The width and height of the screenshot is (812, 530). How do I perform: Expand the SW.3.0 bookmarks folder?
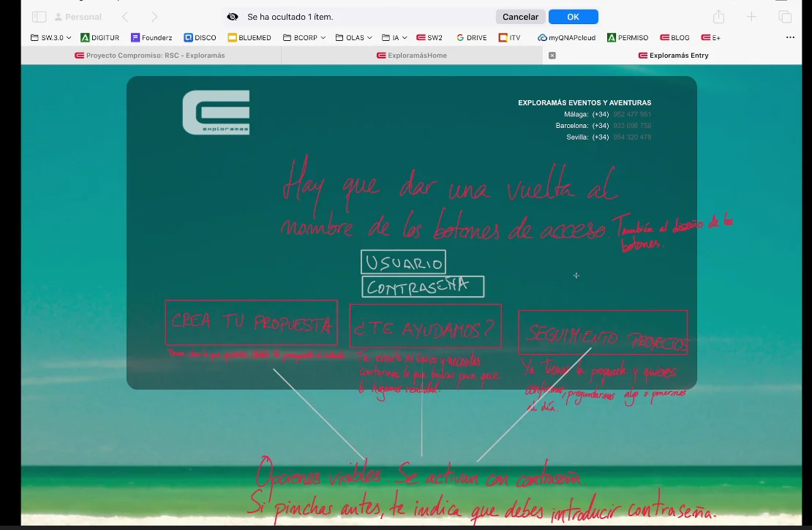tap(51, 37)
